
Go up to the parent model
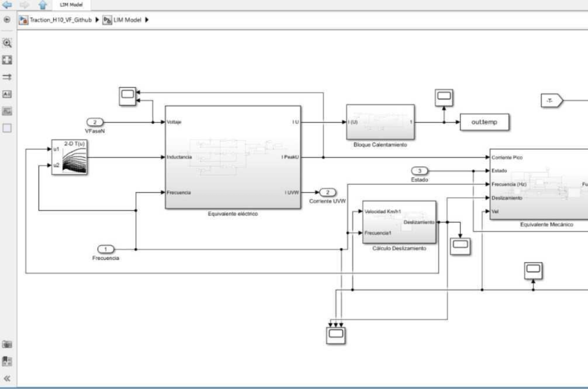click(43, 5)
